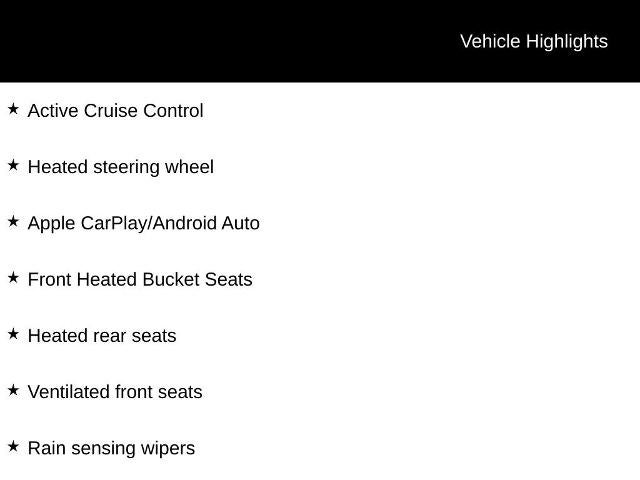
Task: Click the Apple CarPlay/Android Auto star bullet
Action: pyautogui.click(x=13, y=221)
